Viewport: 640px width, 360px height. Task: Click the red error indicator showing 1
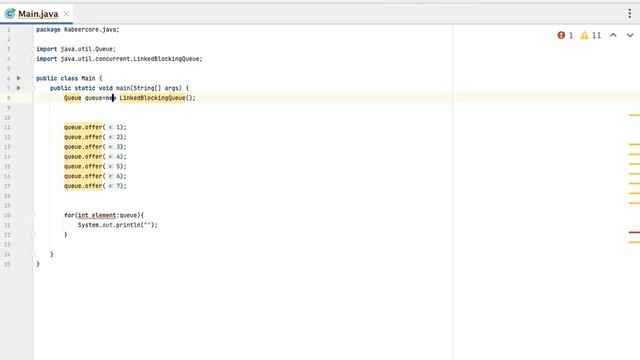pyautogui.click(x=565, y=36)
